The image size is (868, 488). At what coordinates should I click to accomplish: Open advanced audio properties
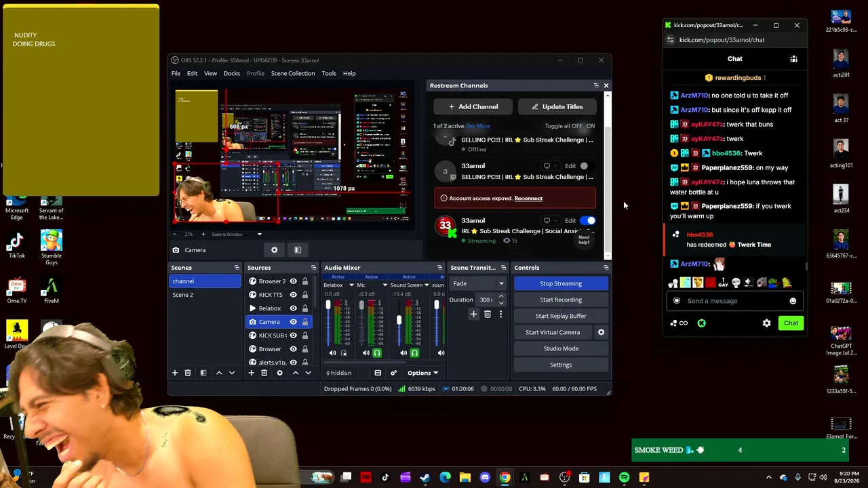pyautogui.click(x=393, y=373)
